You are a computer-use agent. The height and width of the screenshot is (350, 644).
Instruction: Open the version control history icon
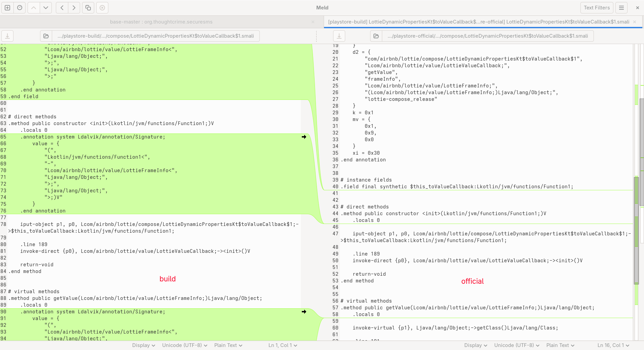[20, 8]
